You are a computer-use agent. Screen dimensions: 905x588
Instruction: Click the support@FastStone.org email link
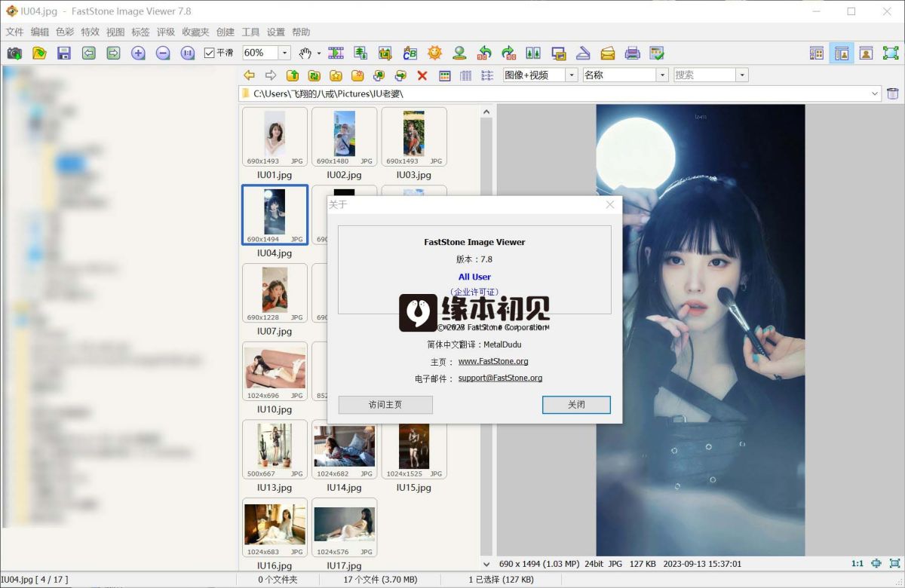[x=500, y=378]
